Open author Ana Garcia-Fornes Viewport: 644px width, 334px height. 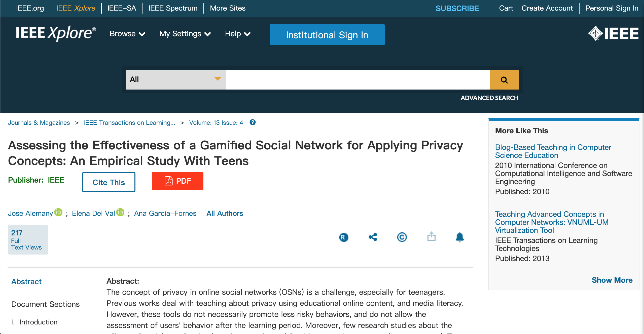[165, 213]
